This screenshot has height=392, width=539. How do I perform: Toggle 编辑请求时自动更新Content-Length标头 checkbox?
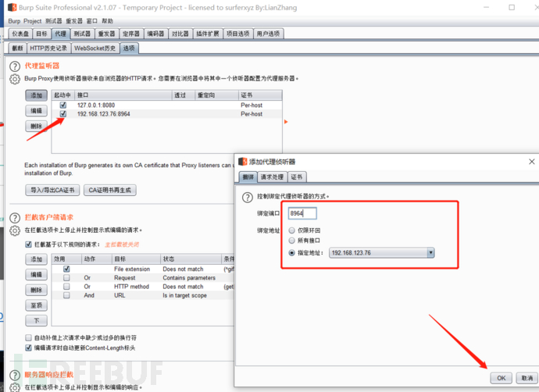click(x=29, y=348)
